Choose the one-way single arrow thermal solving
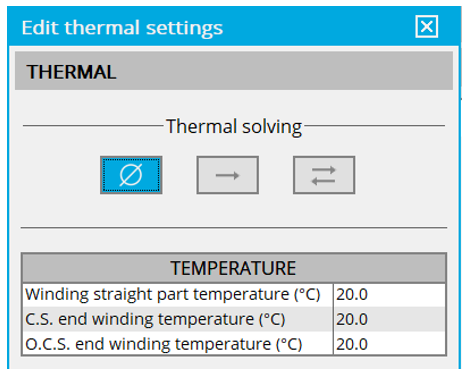 (228, 175)
